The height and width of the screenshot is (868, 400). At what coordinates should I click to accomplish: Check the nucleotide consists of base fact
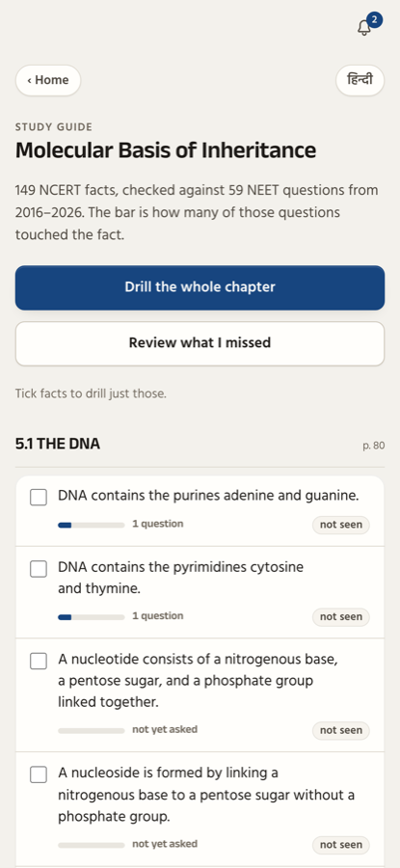tap(39, 661)
